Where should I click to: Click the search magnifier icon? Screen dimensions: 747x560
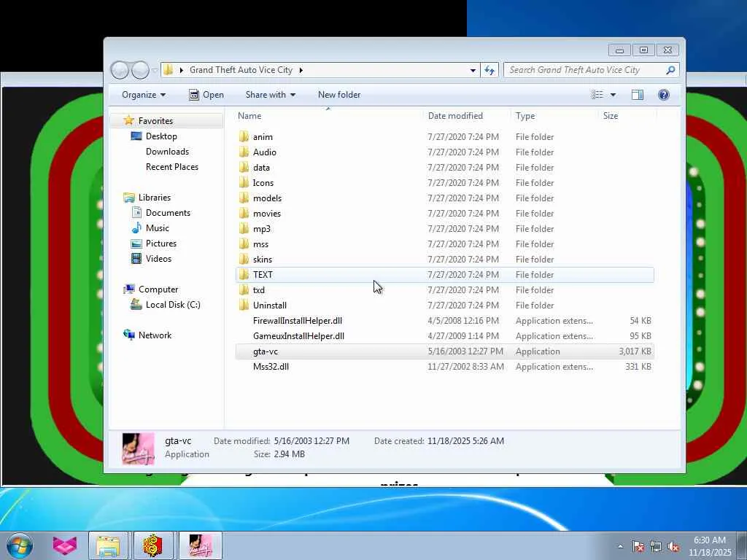coord(670,70)
